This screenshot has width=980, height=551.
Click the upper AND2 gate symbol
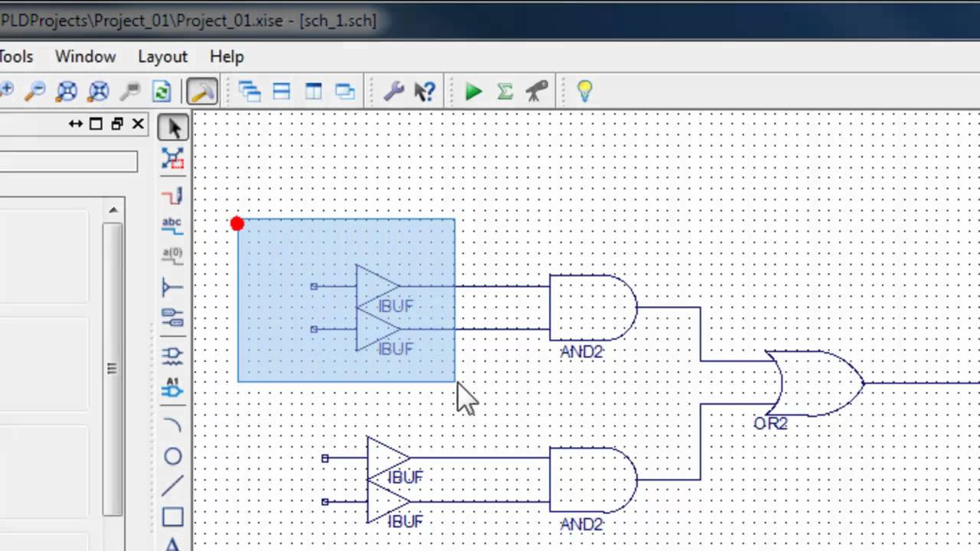[x=593, y=308]
